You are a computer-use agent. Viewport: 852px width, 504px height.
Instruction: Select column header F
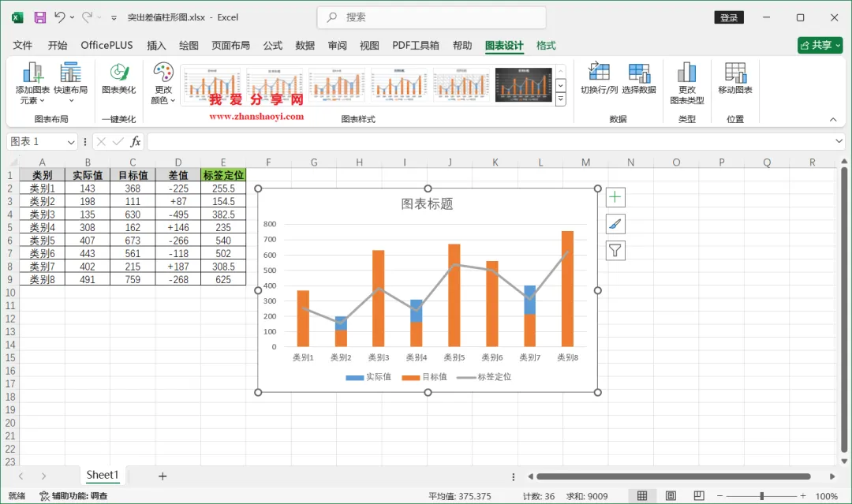coord(268,162)
